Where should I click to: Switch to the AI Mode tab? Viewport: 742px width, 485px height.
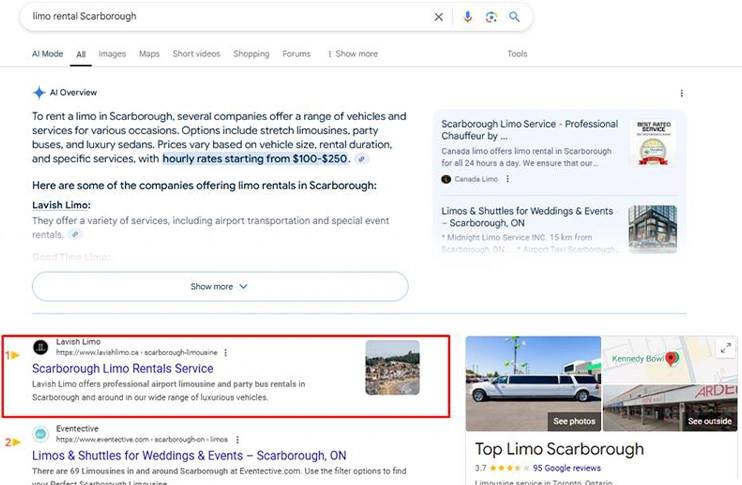[48, 54]
